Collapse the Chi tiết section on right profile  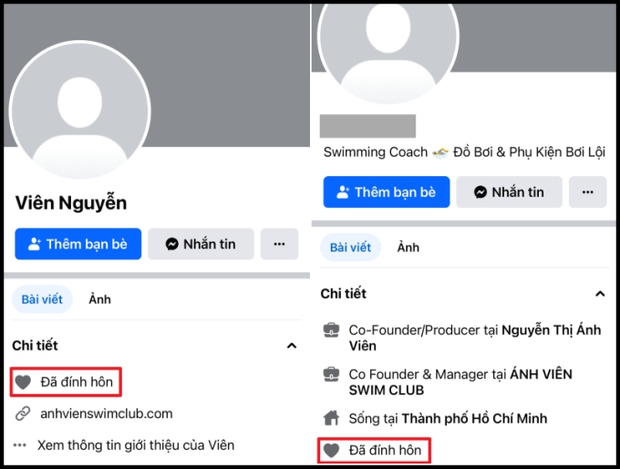[599, 294]
